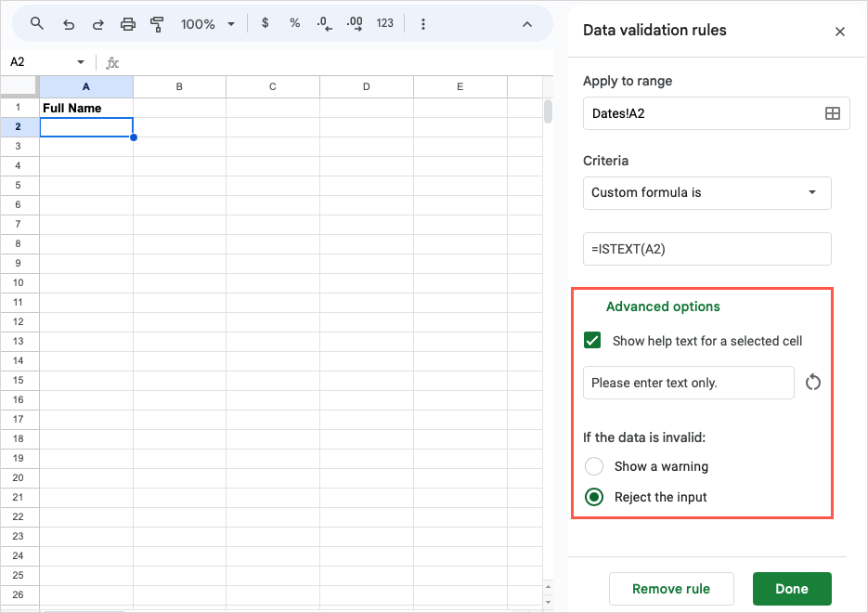Open the data range selector grid icon
Viewport: 868px width, 613px height.
coord(833,113)
